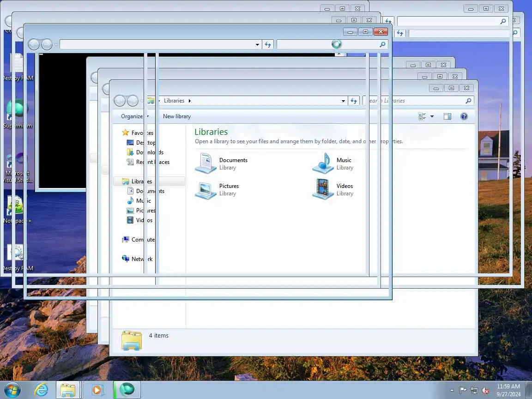This screenshot has height=399, width=532.
Task: Open clock showing 11:59 AM
Action: (508, 390)
